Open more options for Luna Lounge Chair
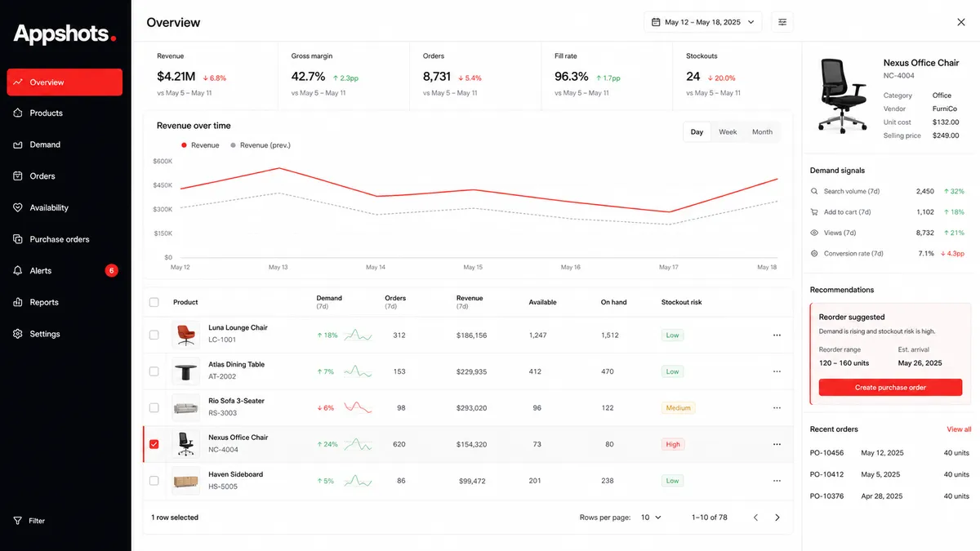Viewport: 980px width, 551px height. [777, 335]
